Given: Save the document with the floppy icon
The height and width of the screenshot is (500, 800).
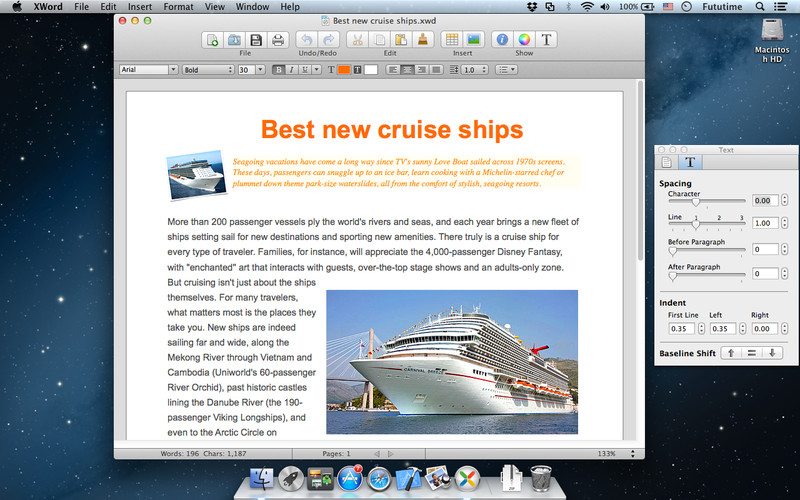Looking at the screenshot, I should (256, 40).
